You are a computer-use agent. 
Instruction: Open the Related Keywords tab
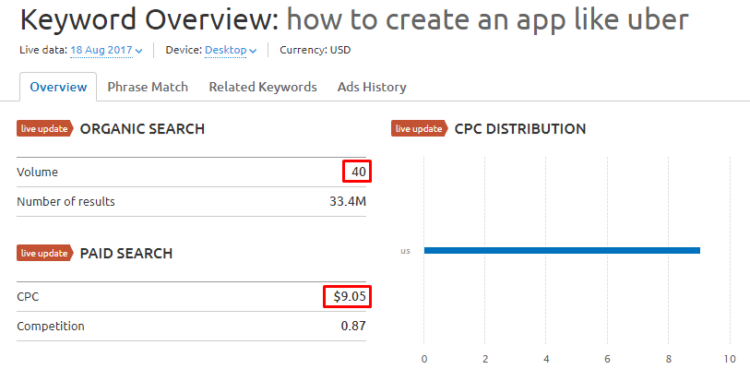pyautogui.click(x=263, y=87)
